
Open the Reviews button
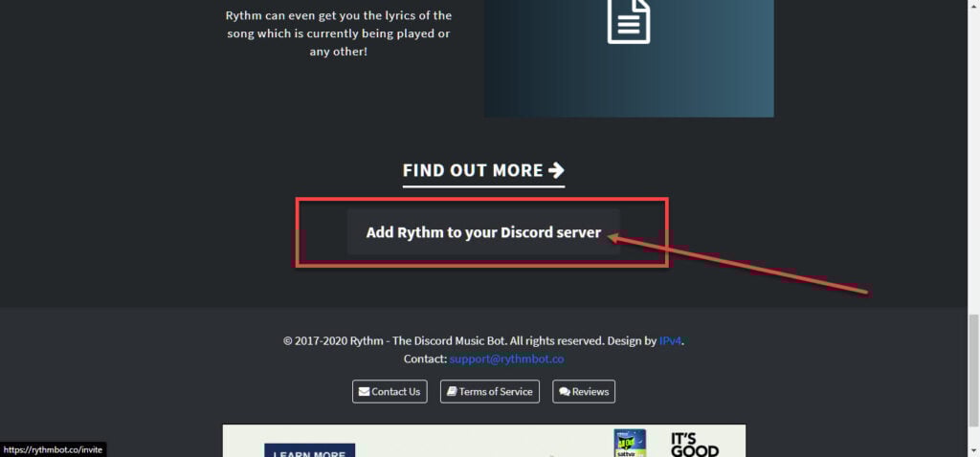point(584,391)
